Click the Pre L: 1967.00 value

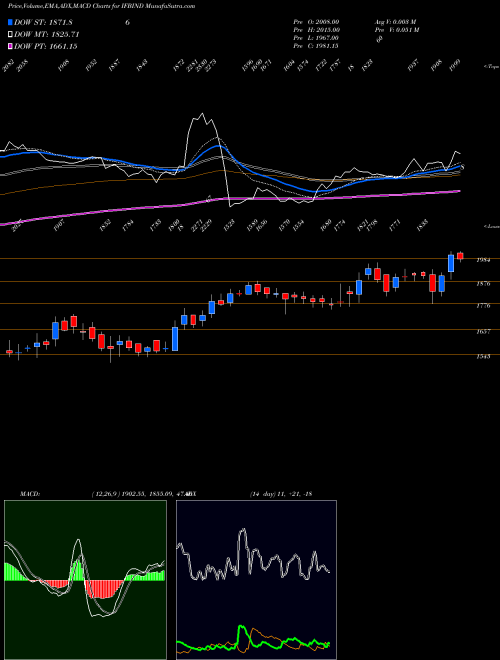(x=316, y=38)
